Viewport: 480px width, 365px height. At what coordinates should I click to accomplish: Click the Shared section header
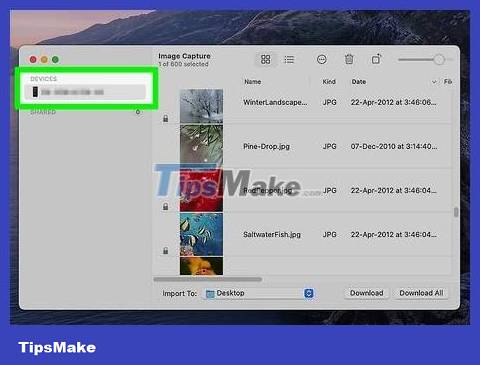[43, 112]
